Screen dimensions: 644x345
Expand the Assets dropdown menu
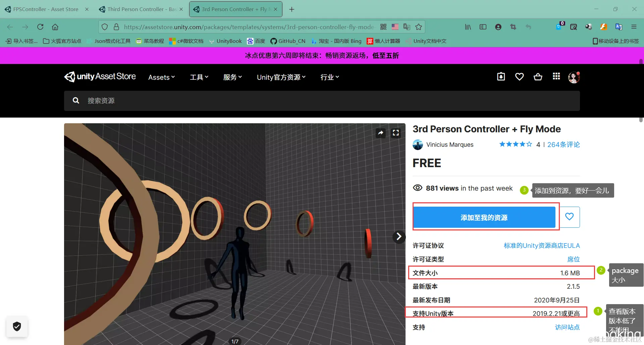point(162,77)
